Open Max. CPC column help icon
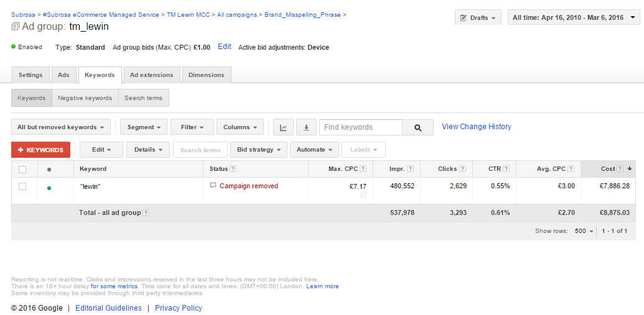The height and width of the screenshot is (315, 644). (x=363, y=169)
